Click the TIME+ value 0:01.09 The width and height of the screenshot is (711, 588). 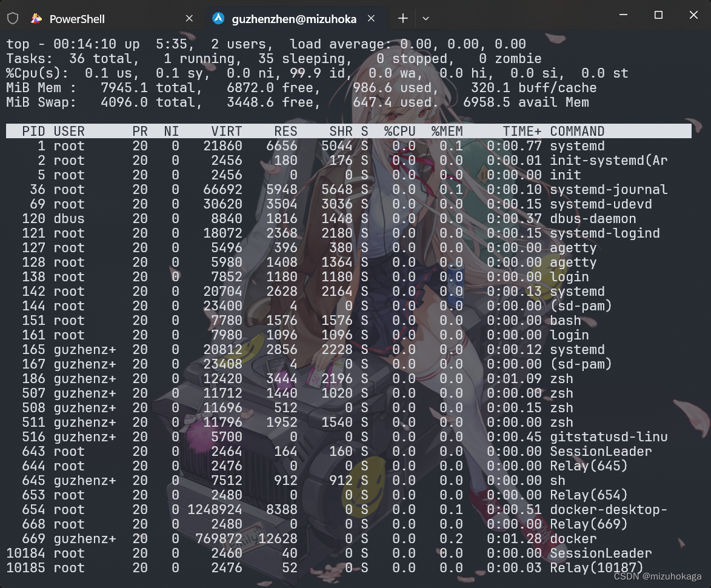514,378
